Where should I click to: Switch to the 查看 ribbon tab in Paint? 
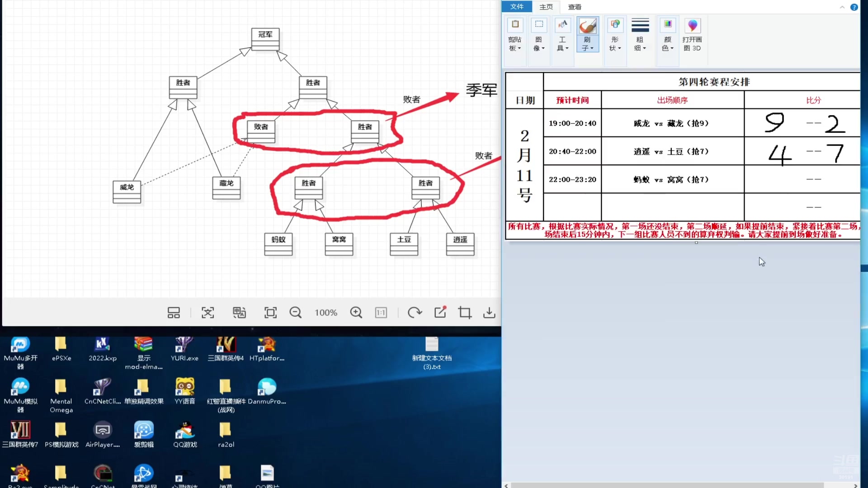coord(575,7)
